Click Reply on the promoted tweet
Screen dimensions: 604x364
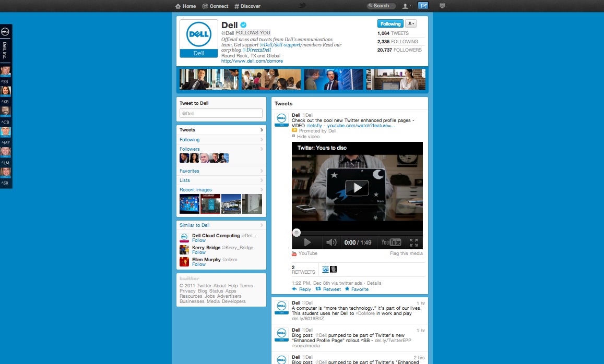tap(301, 289)
